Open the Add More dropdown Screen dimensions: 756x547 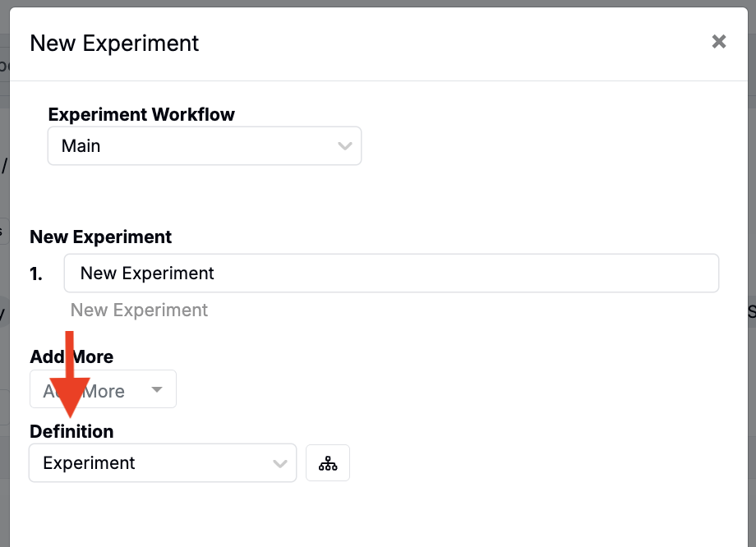[x=103, y=390]
